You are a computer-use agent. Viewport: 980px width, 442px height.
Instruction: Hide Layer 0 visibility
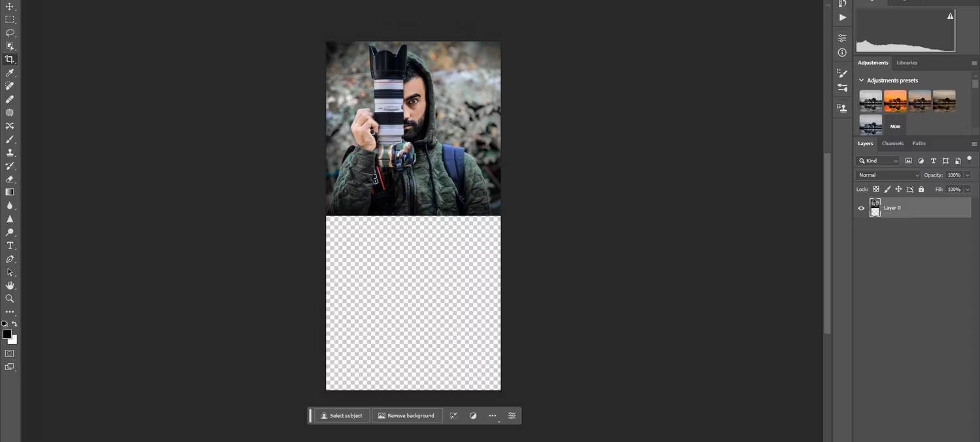coord(861,208)
